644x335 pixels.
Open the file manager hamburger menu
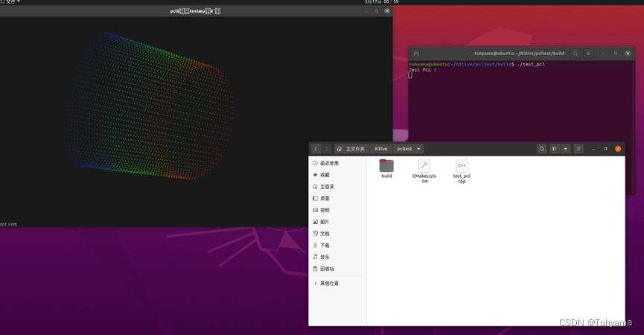click(x=578, y=149)
